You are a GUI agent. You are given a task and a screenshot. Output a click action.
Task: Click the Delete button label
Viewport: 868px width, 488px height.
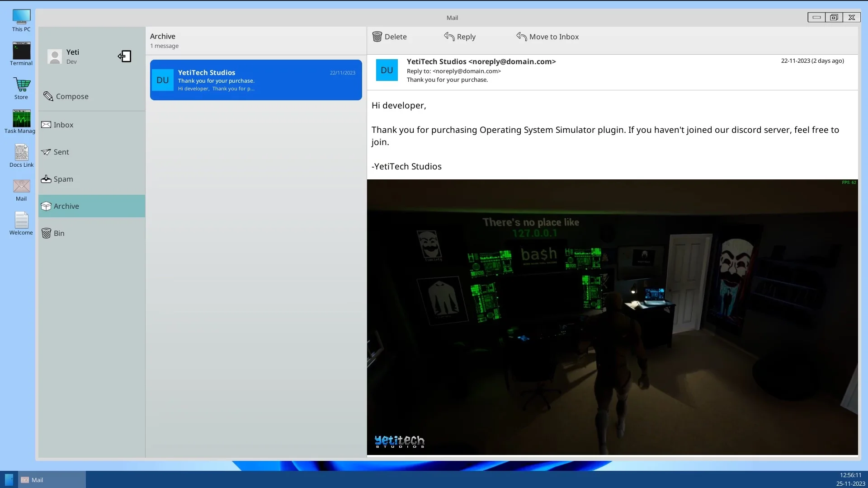[x=396, y=37]
